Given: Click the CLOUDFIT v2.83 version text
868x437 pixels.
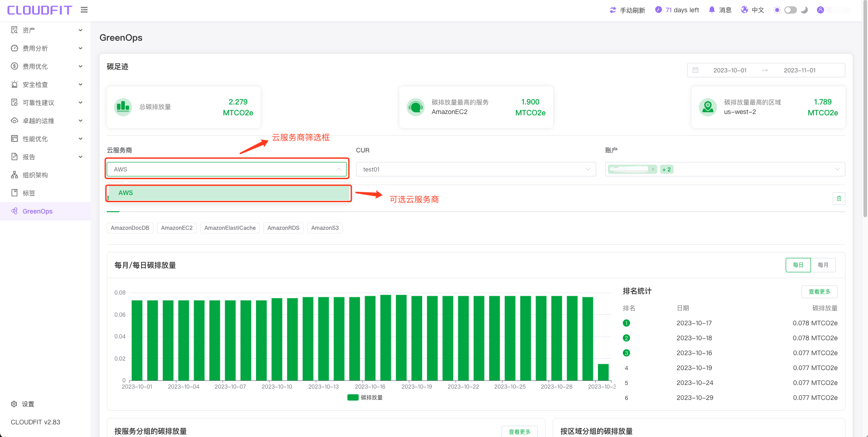Looking at the screenshot, I should pyautogui.click(x=36, y=422).
